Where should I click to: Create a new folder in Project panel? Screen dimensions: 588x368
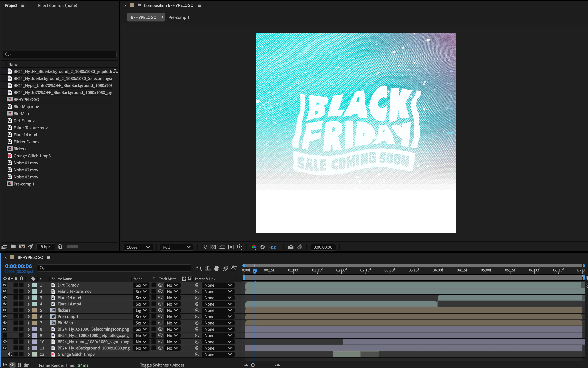pos(13,247)
